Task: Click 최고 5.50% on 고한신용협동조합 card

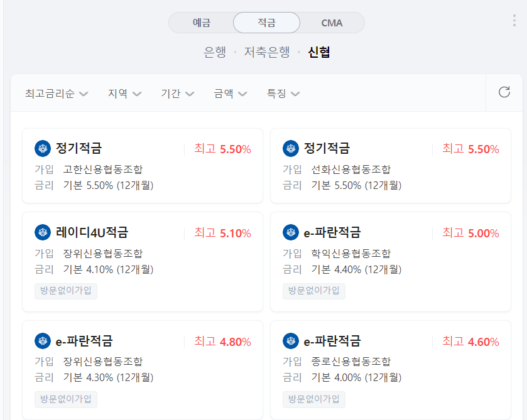Action: click(222, 149)
